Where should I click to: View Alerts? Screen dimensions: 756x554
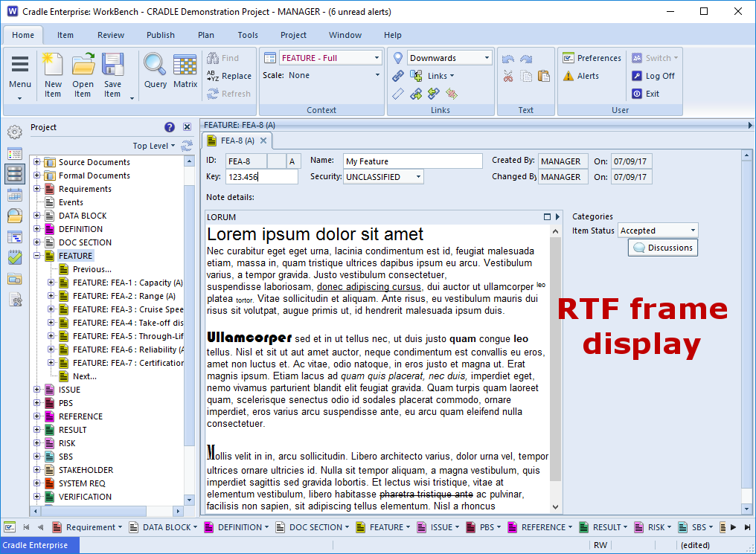point(581,76)
